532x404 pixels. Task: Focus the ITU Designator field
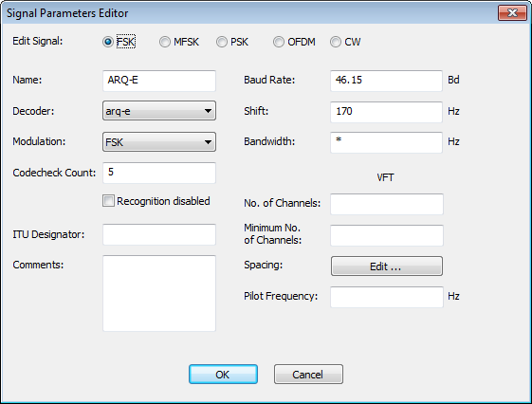coord(159,234)
